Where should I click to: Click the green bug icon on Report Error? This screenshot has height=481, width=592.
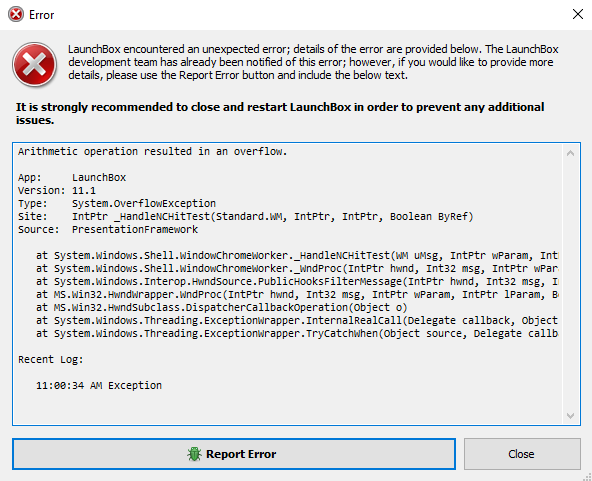pos(194,454)
